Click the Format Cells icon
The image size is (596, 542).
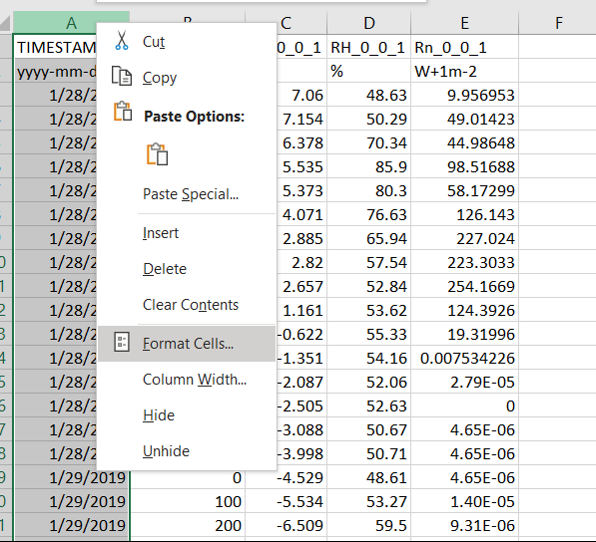click(122, 342)
